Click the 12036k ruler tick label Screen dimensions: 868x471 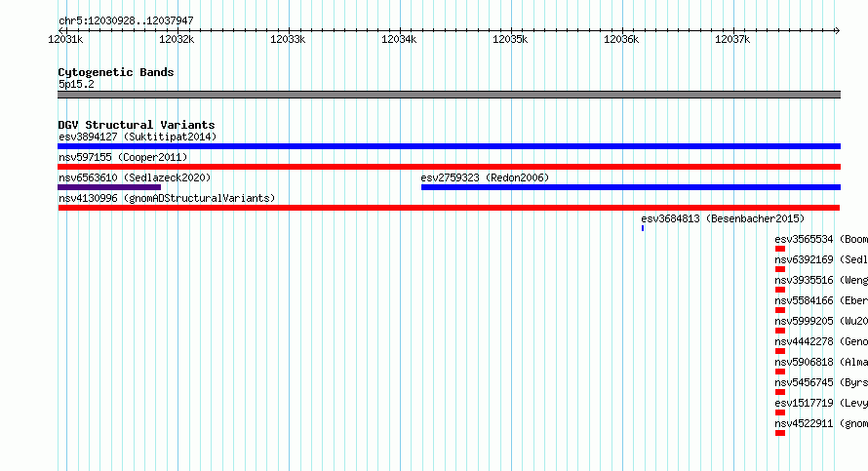pos(621,39)
